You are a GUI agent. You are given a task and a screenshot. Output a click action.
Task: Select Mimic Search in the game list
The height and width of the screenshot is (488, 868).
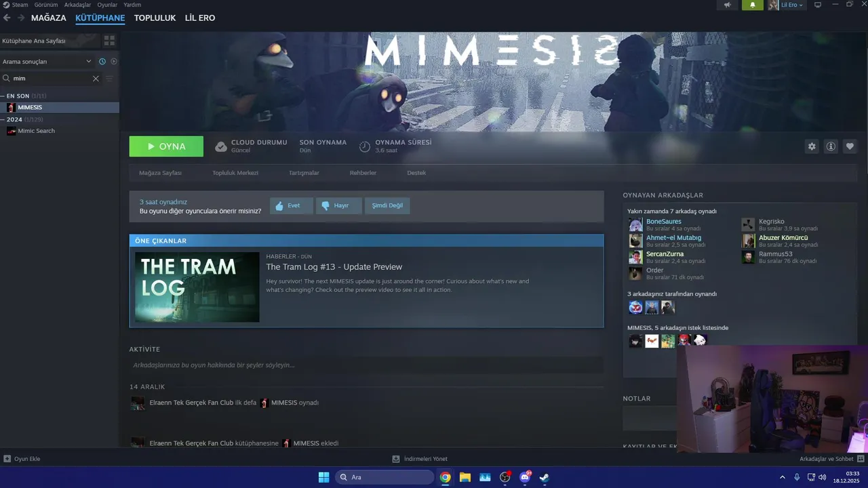pyautogui.click(x=60, y=131)
